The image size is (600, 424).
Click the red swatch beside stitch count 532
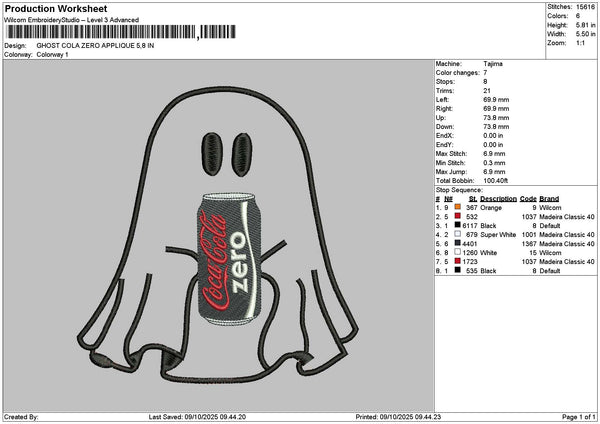tap(457, 216)
